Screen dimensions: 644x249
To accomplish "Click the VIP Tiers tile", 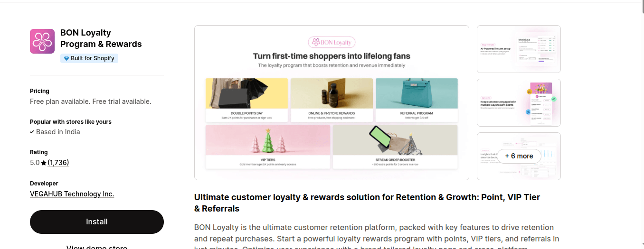I will coord(268,147).
